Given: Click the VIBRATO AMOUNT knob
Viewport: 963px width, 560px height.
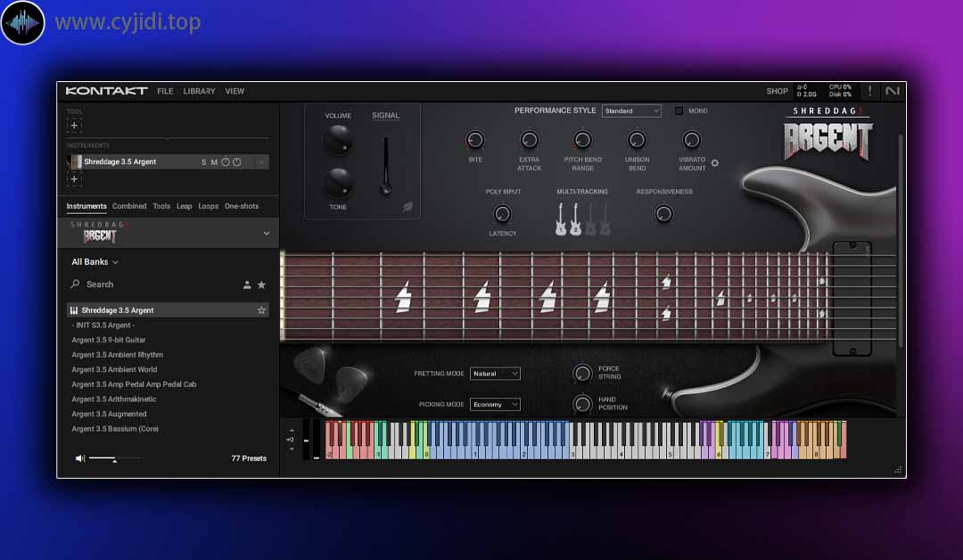Looking at the screenshot, I should coord(692,141).
